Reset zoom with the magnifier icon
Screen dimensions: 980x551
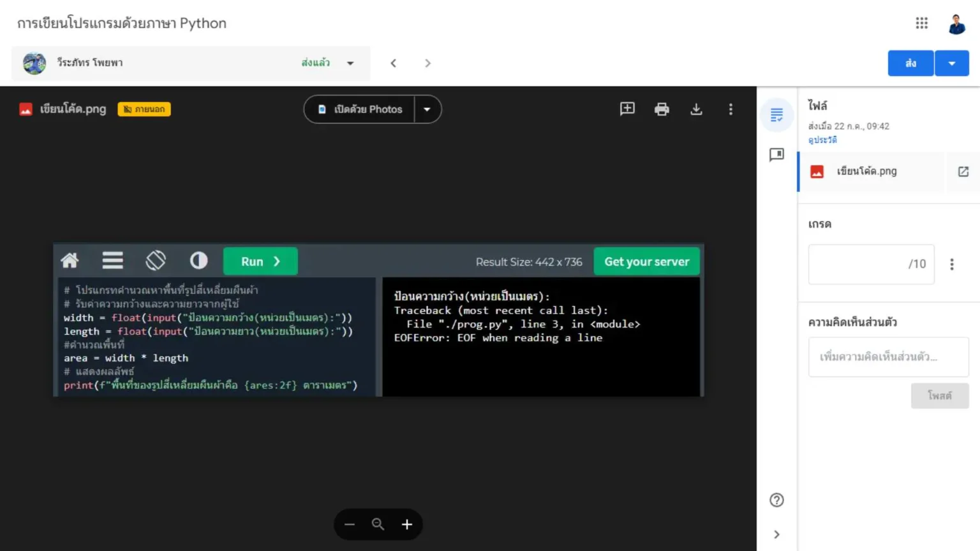pyautogui.click(x=378, y=524)
